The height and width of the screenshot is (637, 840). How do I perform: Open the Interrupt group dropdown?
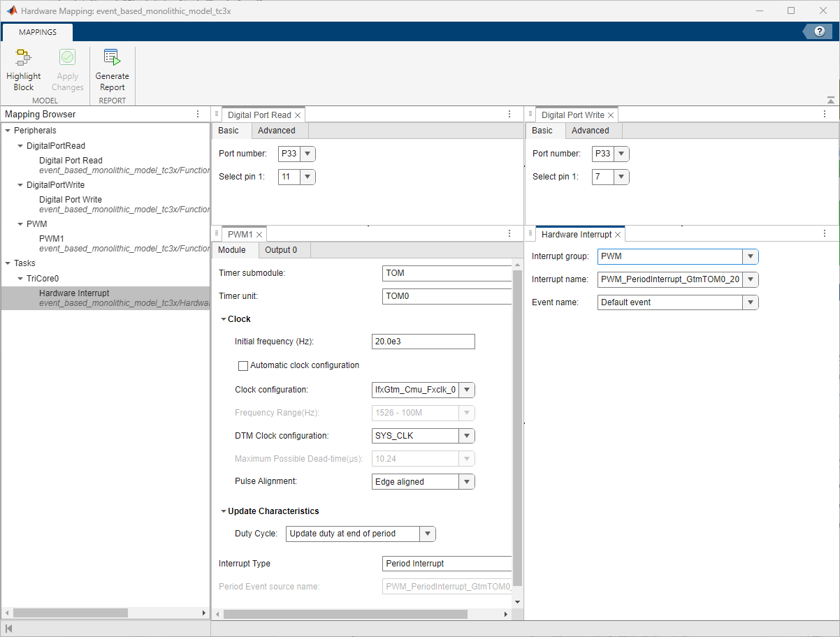(x=750, y=256)
